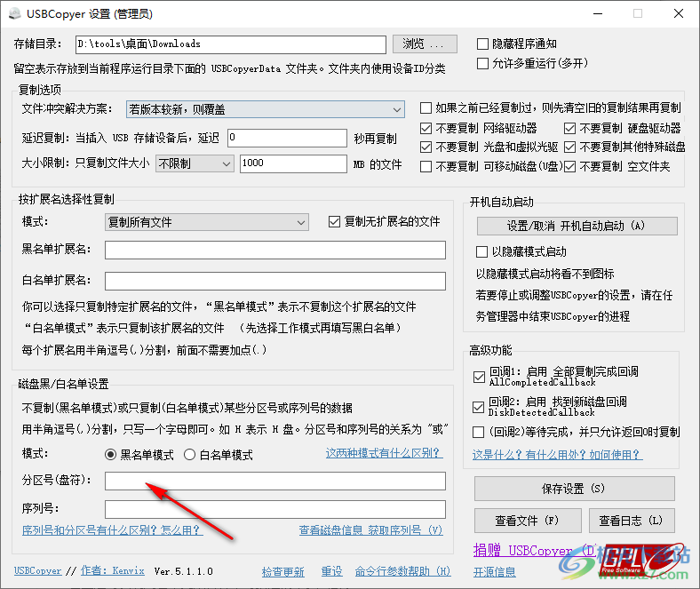Click the USBCopyer footer link
Image resolution: width=700 pixels, height=589 pixels.
point(38,570)
